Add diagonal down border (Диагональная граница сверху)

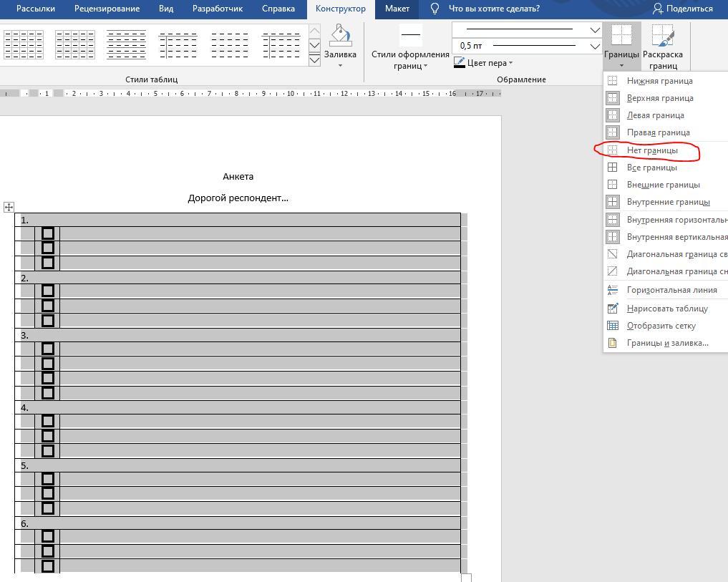click(665, 254)
